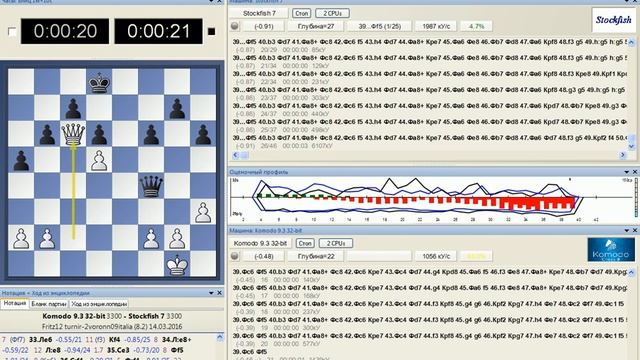
Task: Click Стоп in the Komodo panel
Action: (x=304, y=243)
